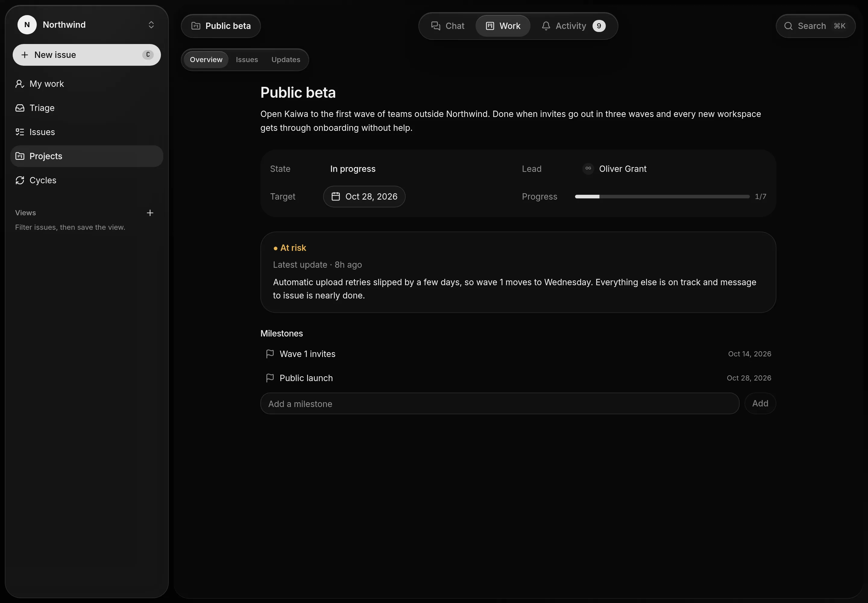Image resolution: width=868 pixels, height=603 pixels.
Task: Click the Northwind N avatar logo
Action: pyautogui.click(x=27, y=25)
